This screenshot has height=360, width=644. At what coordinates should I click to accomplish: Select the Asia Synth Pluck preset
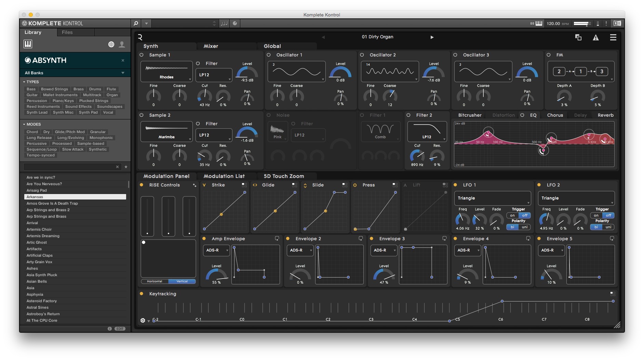(42, 275)
